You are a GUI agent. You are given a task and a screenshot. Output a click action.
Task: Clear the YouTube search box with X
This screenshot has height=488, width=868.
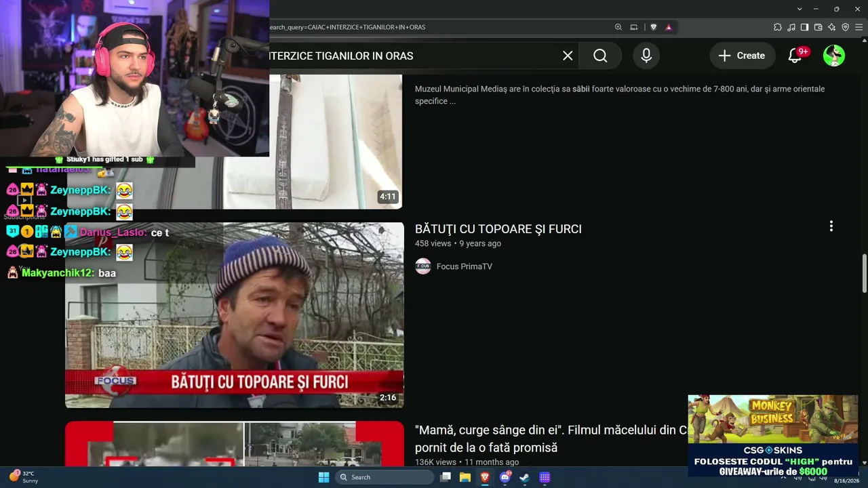568,56
